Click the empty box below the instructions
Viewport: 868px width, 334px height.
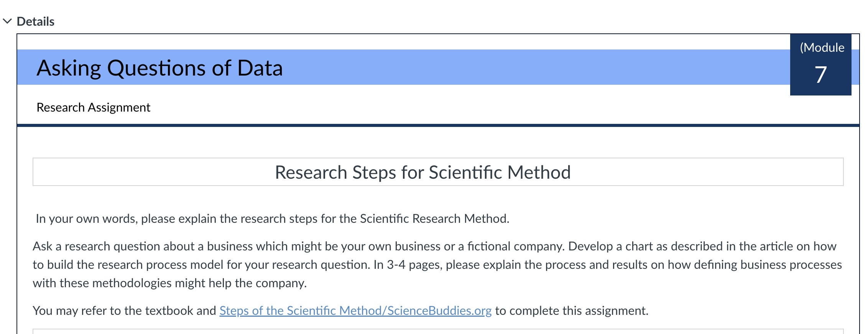click(422, 331)
